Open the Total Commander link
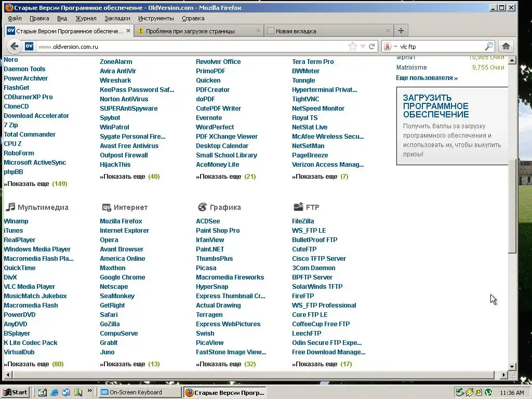The image size is (532, 399). pyautogui.click(x=30, y=135)
